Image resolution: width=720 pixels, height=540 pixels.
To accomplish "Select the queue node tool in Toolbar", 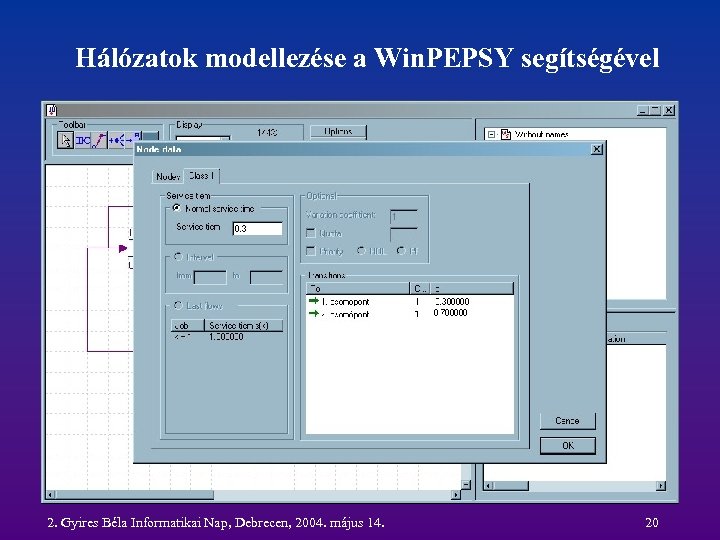I will pyautogui.click(x=83, y=140).
